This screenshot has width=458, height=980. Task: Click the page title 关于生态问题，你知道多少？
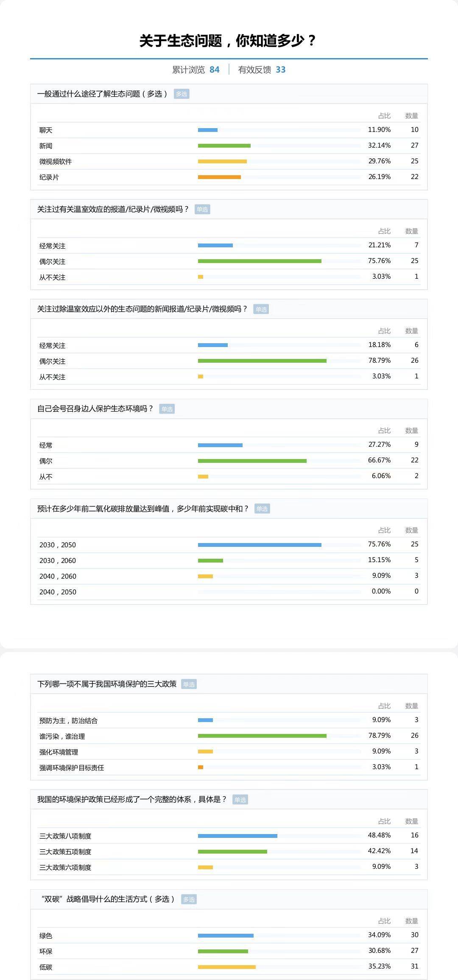pyautogui.click(x=228, y=41)
